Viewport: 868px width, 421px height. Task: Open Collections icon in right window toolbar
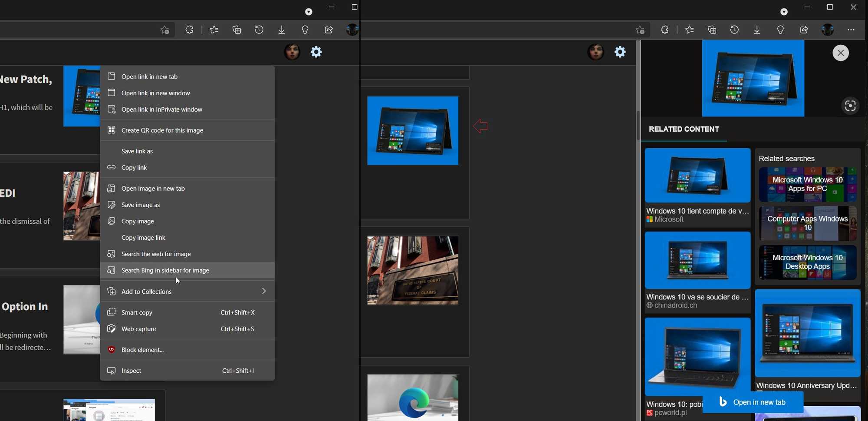pyautogui.click(x=712, y=30)
